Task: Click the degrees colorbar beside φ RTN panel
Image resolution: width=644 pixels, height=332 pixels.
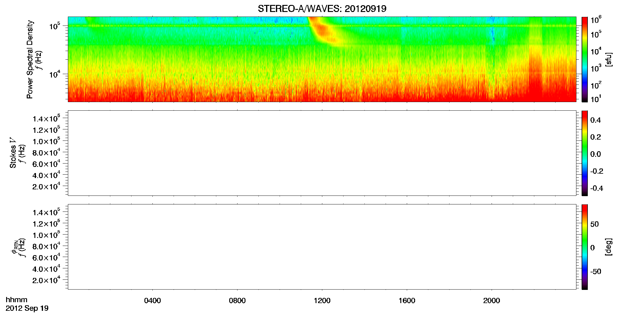Action: pyautogui.click(x=585, y=247)
